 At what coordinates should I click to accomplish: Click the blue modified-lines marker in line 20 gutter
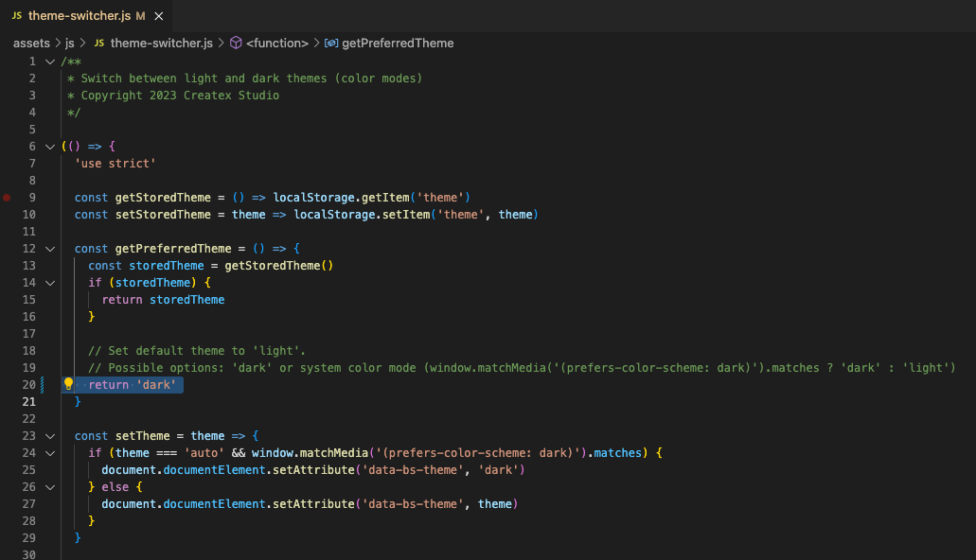tap(43, 384)
